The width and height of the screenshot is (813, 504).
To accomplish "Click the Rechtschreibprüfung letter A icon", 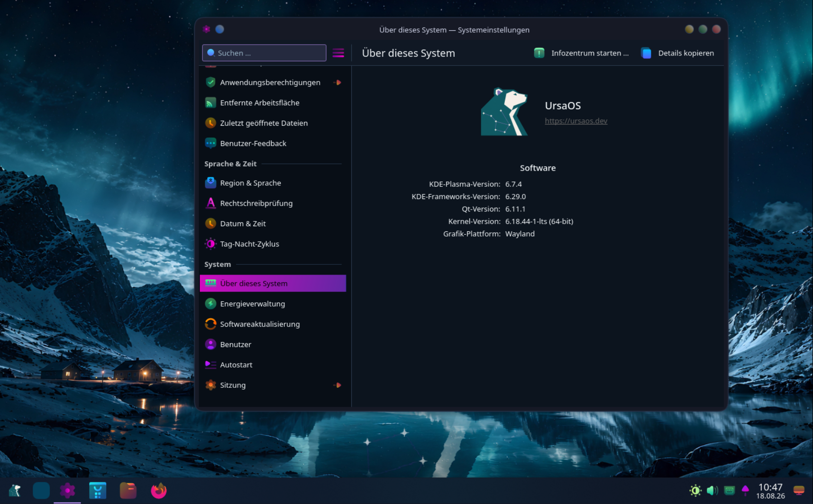I will [210, 203].
